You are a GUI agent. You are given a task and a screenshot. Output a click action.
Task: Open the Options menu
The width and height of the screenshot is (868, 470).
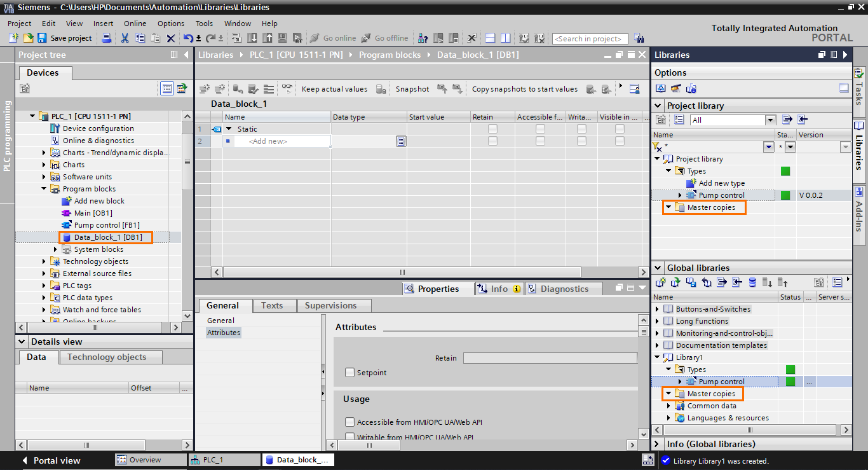pyautogui.click(x=170, y=24)
